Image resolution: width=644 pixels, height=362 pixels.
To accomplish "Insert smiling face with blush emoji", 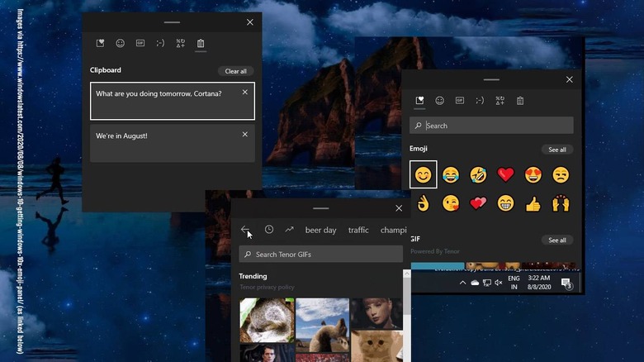I will tap(423, 175).
